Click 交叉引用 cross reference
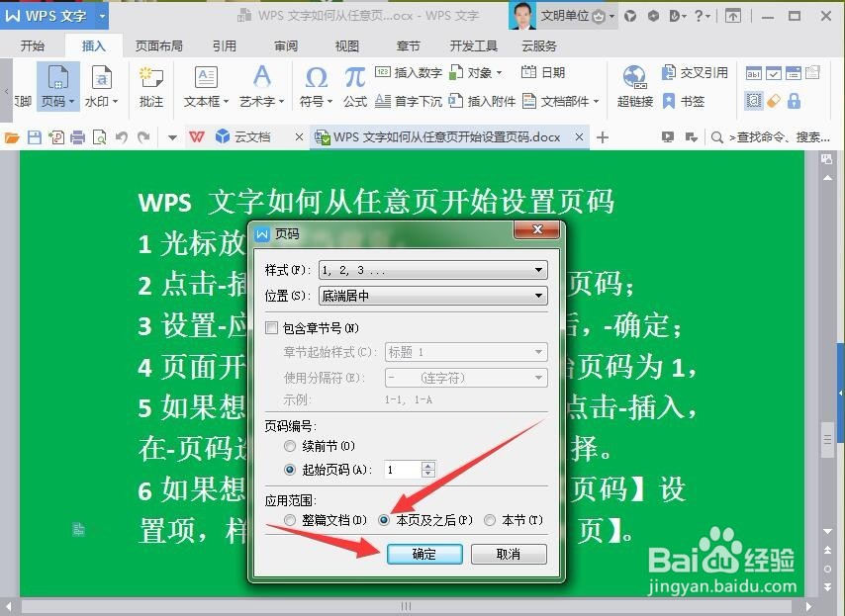Image resolution: width=845 pixels, height=616 pixels. [x=695, y=72]
